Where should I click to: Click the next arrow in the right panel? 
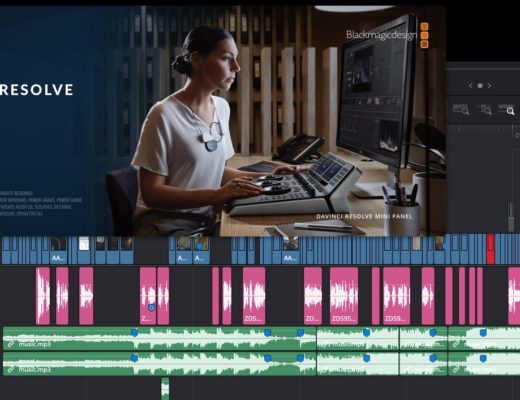489,86
